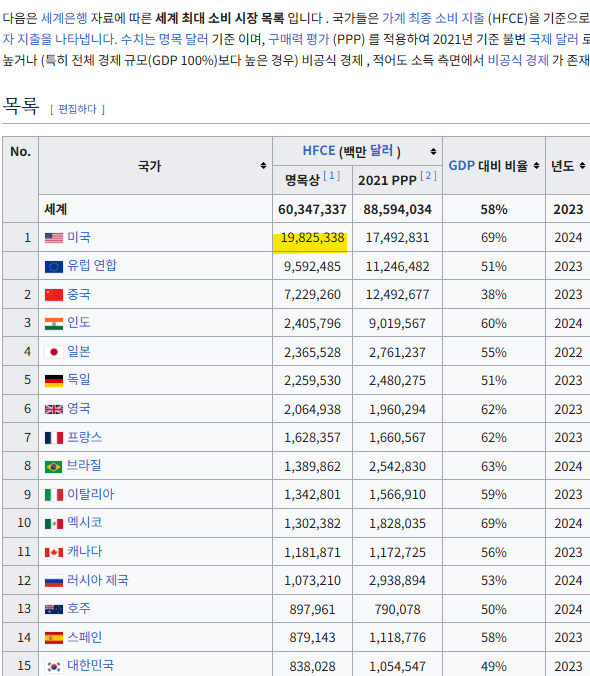This screenshot has width=590, height=676.
Task: Open the 호주 country link
Action: tap(79, 608)
